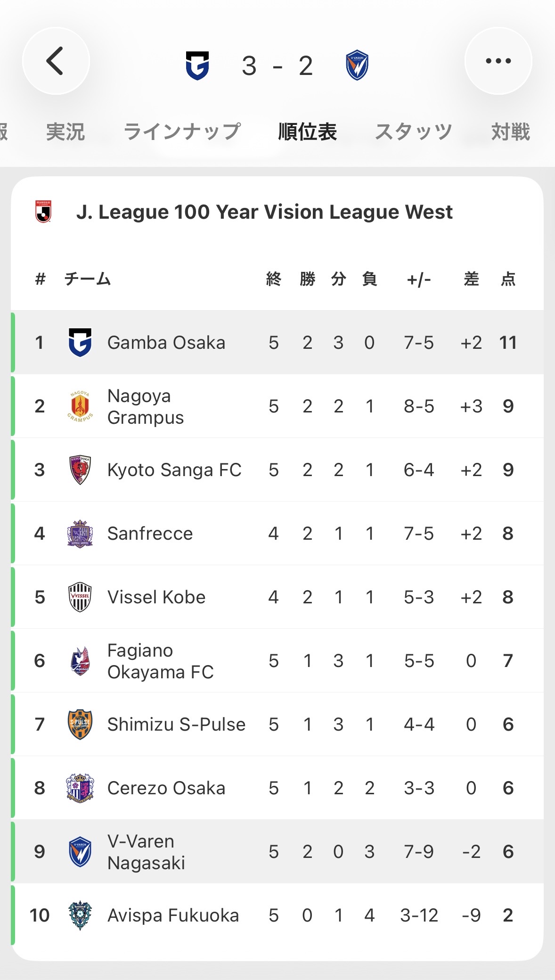Tap the Shimizu S-Pulse orange crest
The width and height of the screenshot is (555, 980).
click(x=80, y=725)
